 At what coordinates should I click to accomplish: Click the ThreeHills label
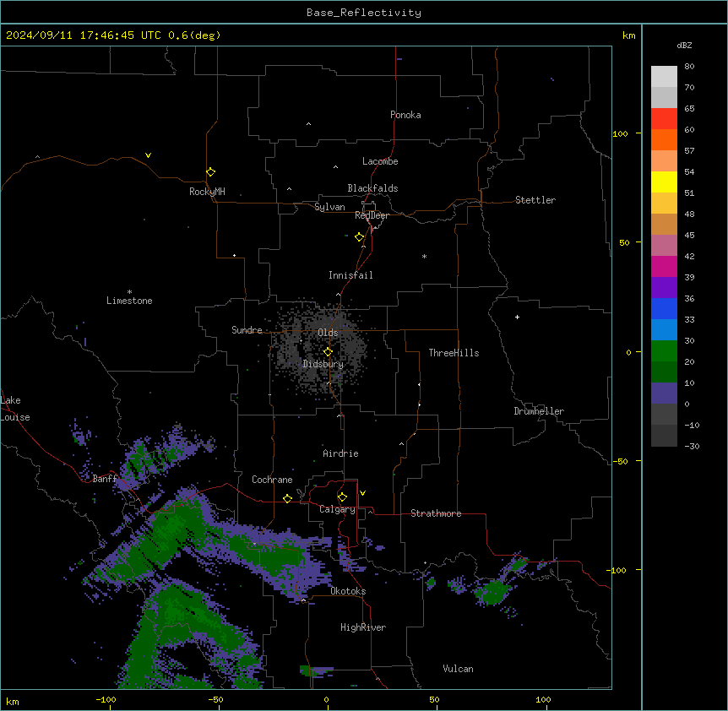pyautogui.click(x=454, y=353)
